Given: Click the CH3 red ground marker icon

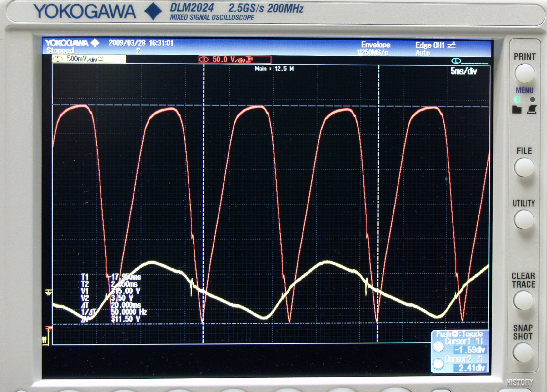Looking at the screenshot, I should click(x=49, y=328).
